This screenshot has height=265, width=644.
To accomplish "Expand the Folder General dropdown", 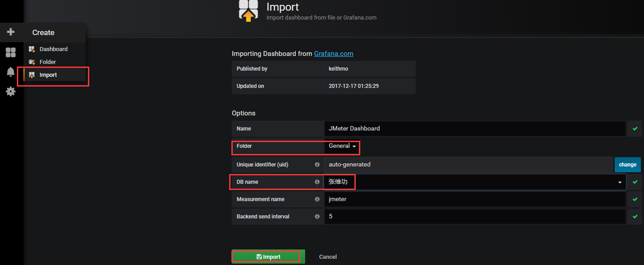I will [x=342, y=146].
